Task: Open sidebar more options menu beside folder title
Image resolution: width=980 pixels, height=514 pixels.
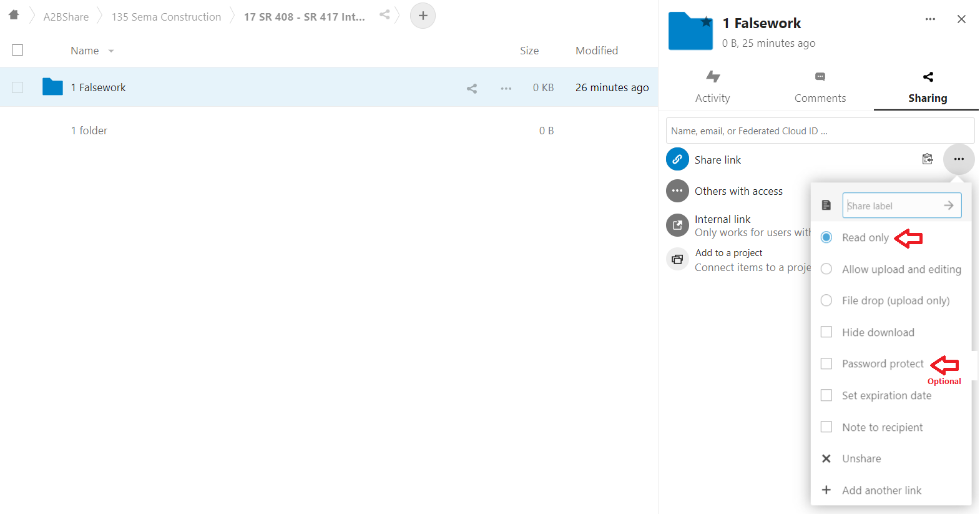Action: 930,19
